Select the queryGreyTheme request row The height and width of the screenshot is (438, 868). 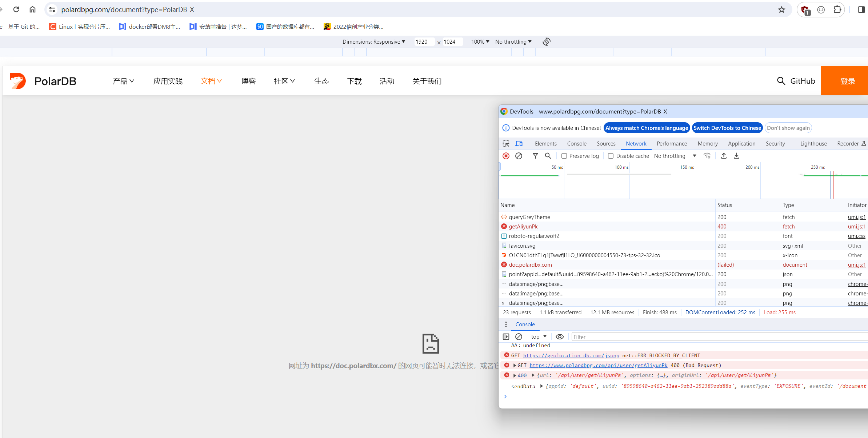(x=683, y=217)
